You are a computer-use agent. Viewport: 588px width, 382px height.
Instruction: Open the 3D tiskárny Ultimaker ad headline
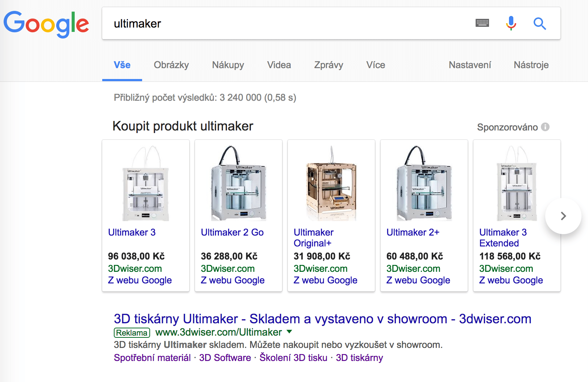click(322, 319)
